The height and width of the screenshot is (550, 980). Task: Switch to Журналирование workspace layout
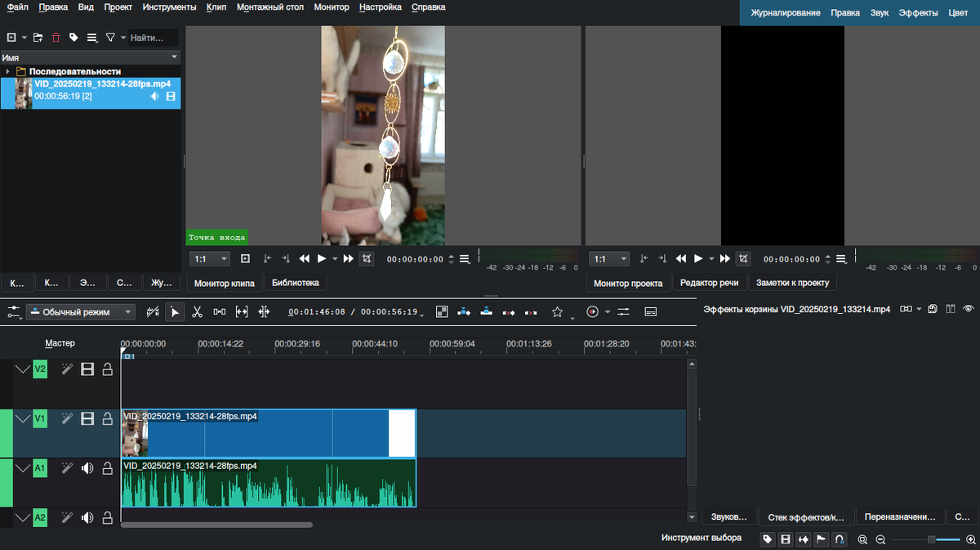(786, 12)
